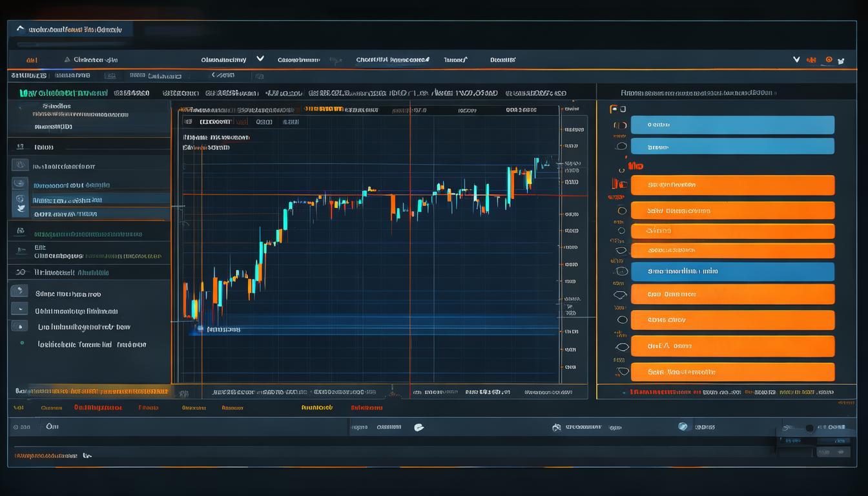Expand the highlighted row in the left sidebar list

(97, 200)
